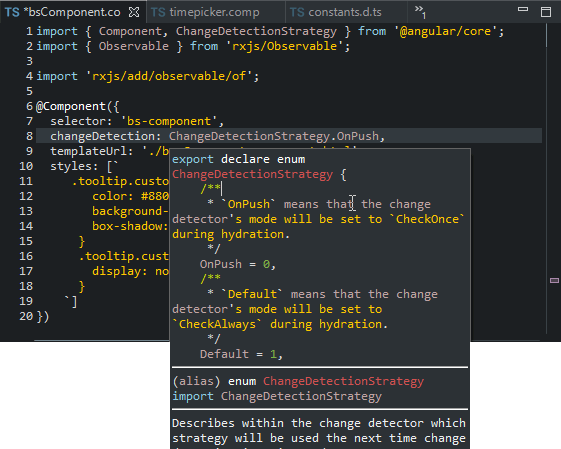Click the 'bs-component' selector string
561x449 pixels.
pyautogui.click(x=169, y=121)
